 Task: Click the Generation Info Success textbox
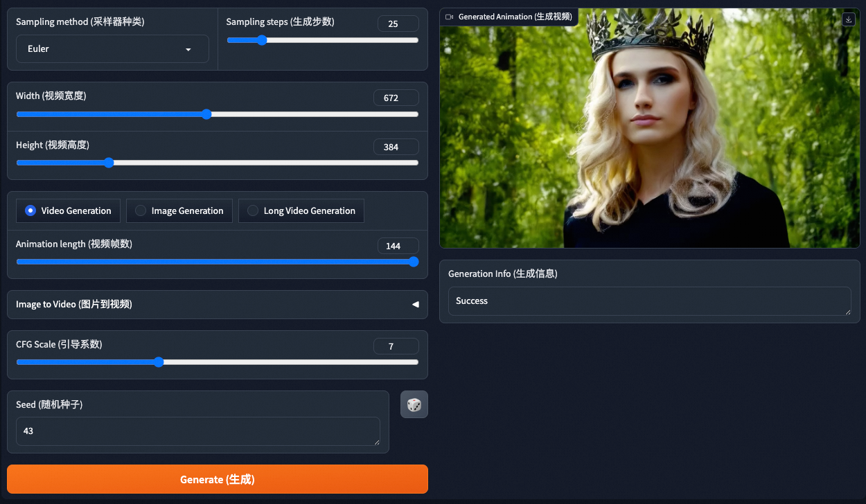(649, 301)
